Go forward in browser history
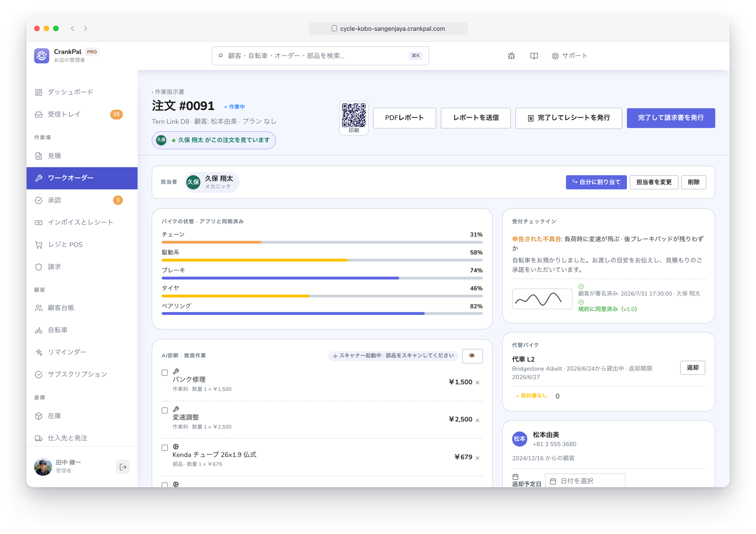Viewport: 756px width, 534px height. point(86,28)
